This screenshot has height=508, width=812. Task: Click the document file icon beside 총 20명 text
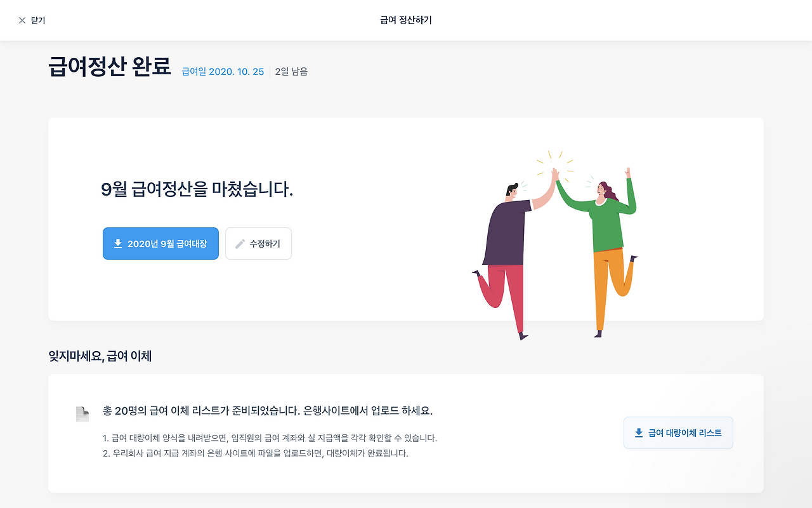coord(82,414)
